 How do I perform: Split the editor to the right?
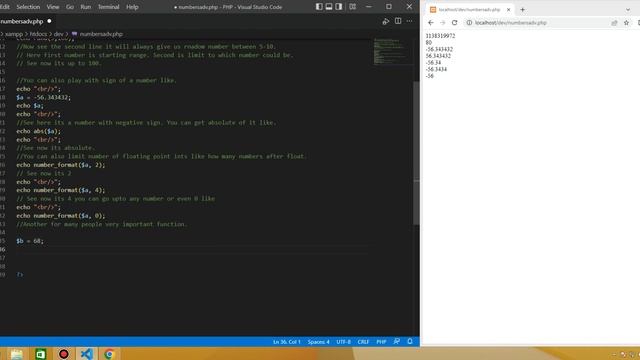coord(398,21)
